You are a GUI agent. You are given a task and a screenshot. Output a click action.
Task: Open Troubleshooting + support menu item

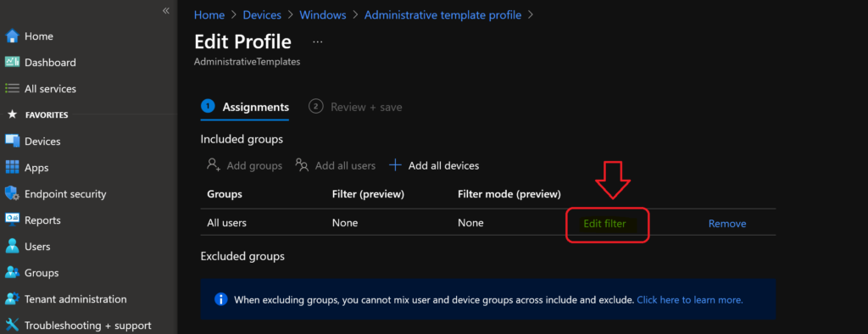pos(88,326)
